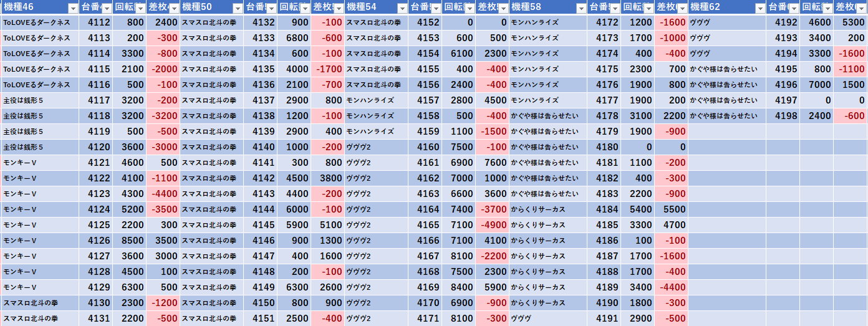Select モンキーV cell in row 4121
868x326 pixels.
(x=40, y=163)
